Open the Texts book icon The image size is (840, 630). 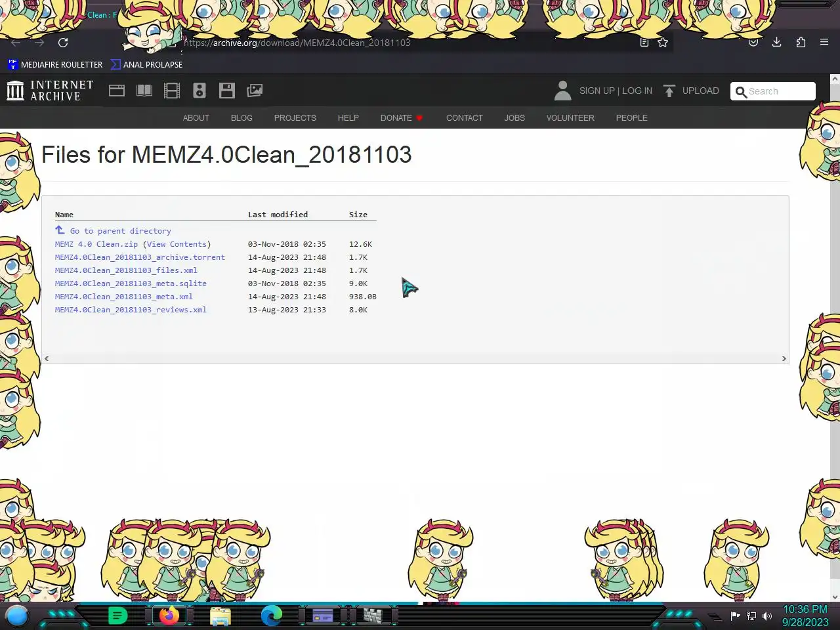[x=144, y=91]
